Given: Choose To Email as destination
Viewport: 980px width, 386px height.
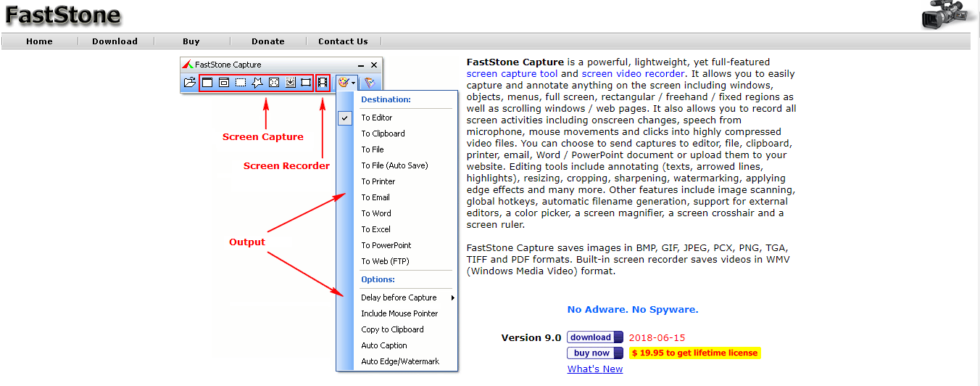Looking at the screenshot, I should coord(397,197).
